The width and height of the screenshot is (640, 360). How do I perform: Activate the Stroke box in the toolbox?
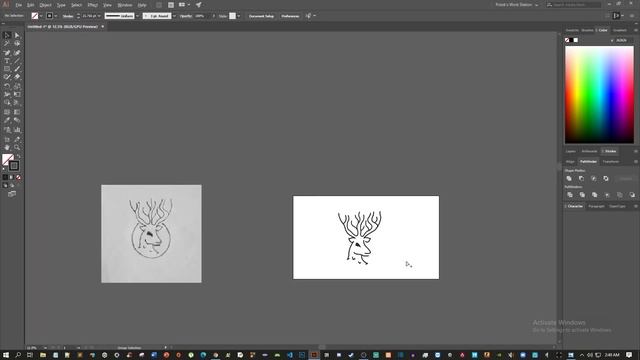[x=14, y=166]
